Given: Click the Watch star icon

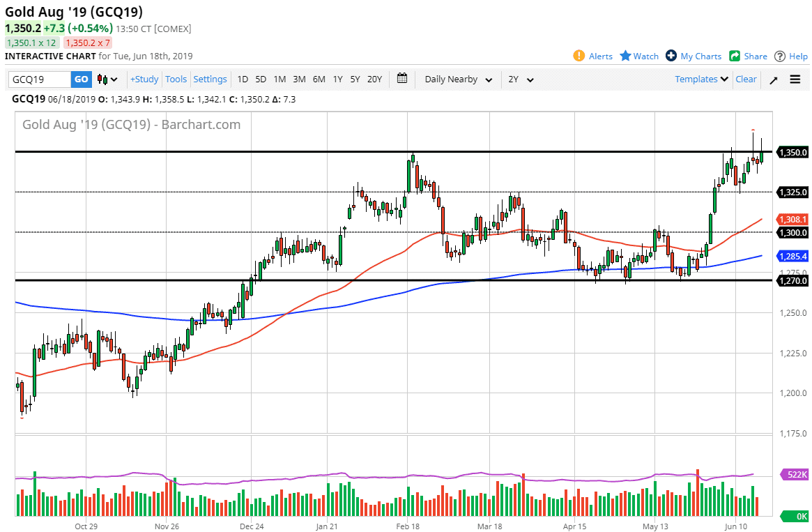Looking at the screenshot, I should coord(625,56).
